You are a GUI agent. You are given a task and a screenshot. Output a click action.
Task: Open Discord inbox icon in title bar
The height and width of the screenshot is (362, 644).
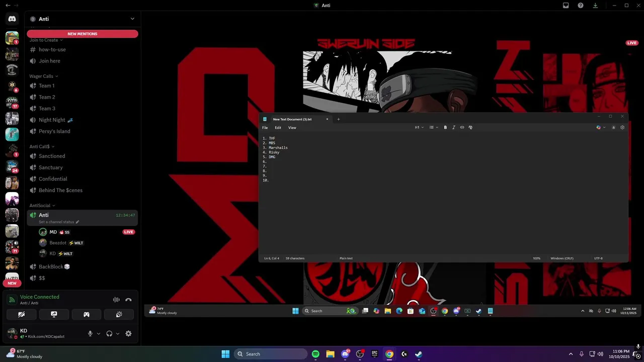(566, 5)
